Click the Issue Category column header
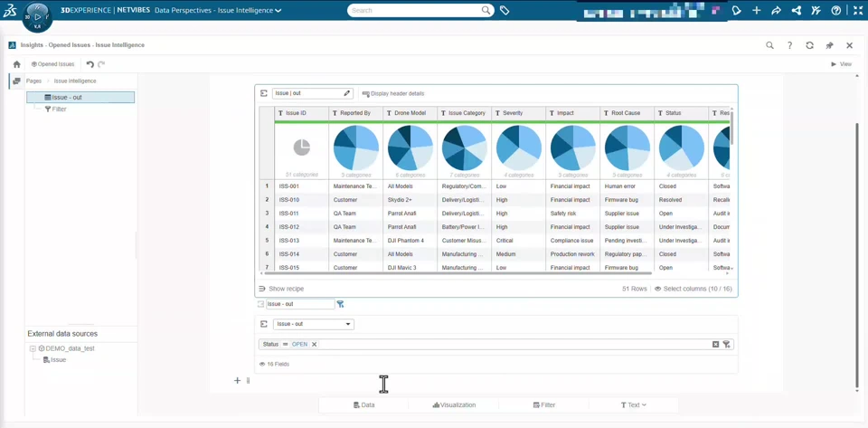868x428 pixels. tap(465, 113)
